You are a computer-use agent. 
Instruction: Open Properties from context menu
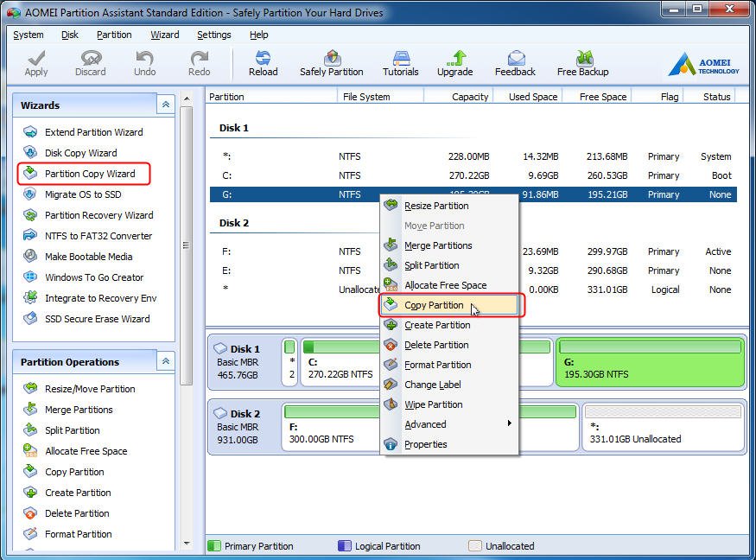(x=449, y=444)
